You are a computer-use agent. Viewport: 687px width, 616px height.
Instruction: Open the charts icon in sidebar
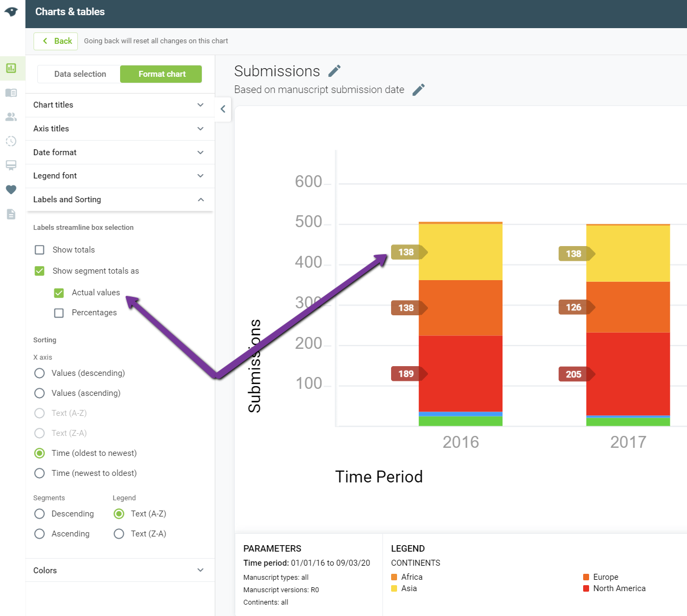[11, 68]
